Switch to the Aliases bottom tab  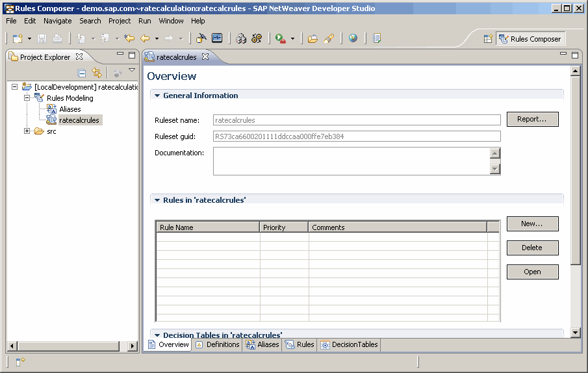click(x=262, y=344)
